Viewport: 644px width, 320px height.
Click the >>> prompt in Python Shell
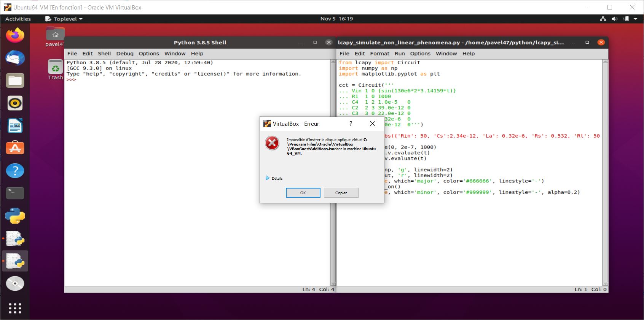pyautogui.click(x=71, y=79)
